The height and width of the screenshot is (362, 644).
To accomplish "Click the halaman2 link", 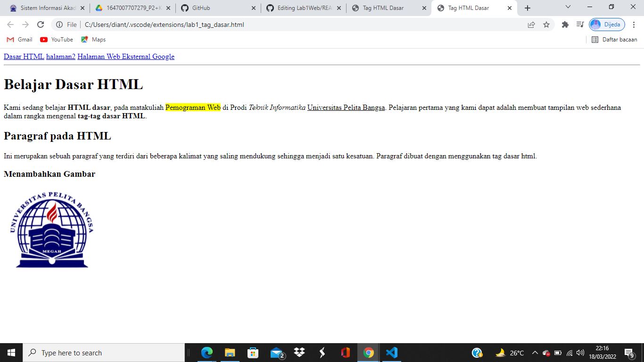I will pyautogui.click(x=61, y=57).
